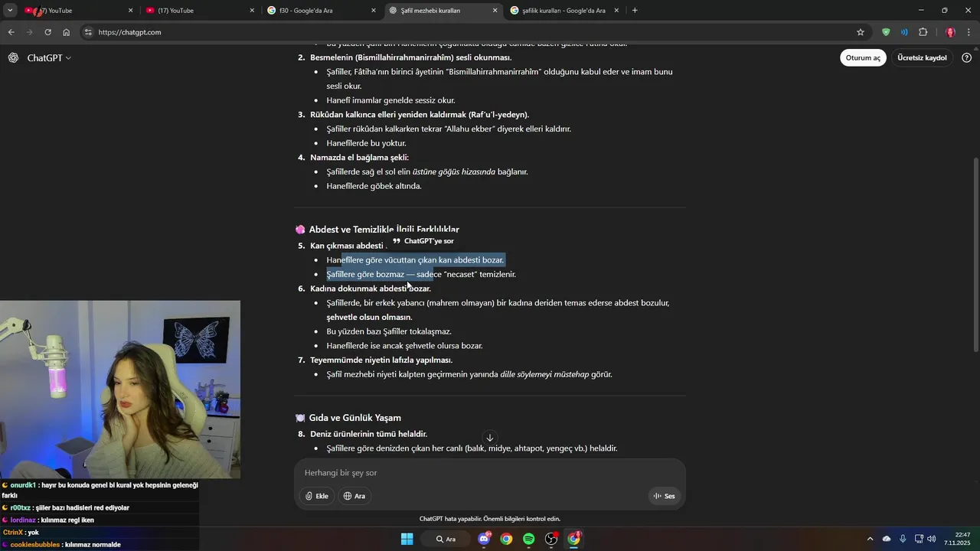Open the active Chrome window icon on taskbar
Viewport: 980px width, 551px height.
click(573, 539)
